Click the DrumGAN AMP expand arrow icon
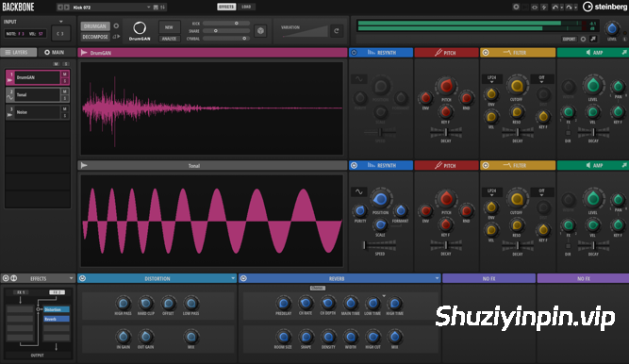The width and height of the screenshot is (629, 364). [x=624, y=53]
